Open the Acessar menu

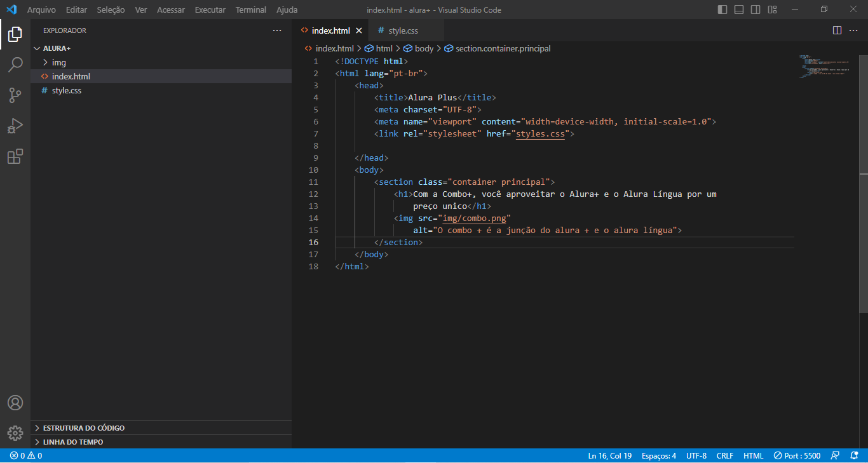point(171,10)
